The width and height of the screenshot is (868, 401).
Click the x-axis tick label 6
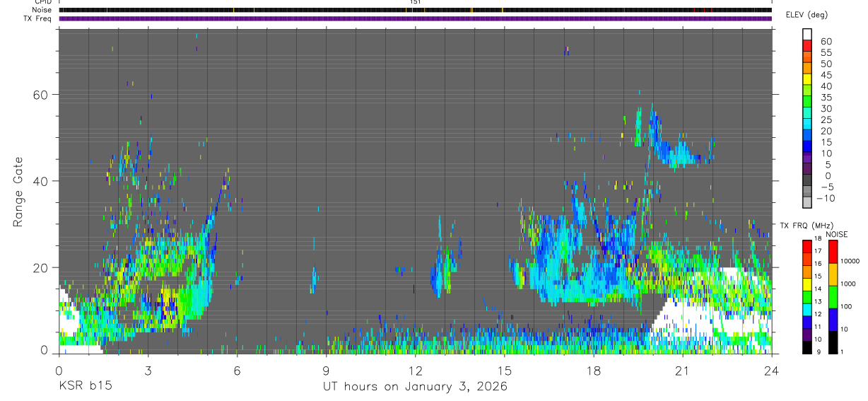[237, 371]
